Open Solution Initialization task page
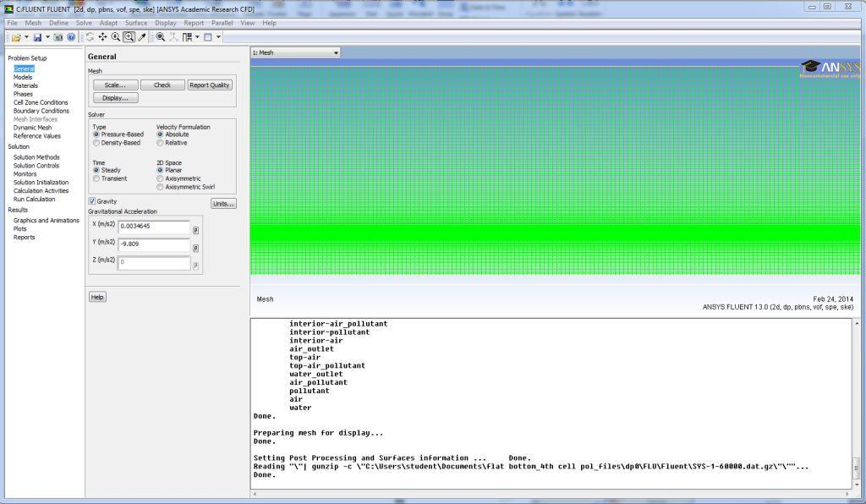This screenshot has height=504, width=866. click(41, 182)
